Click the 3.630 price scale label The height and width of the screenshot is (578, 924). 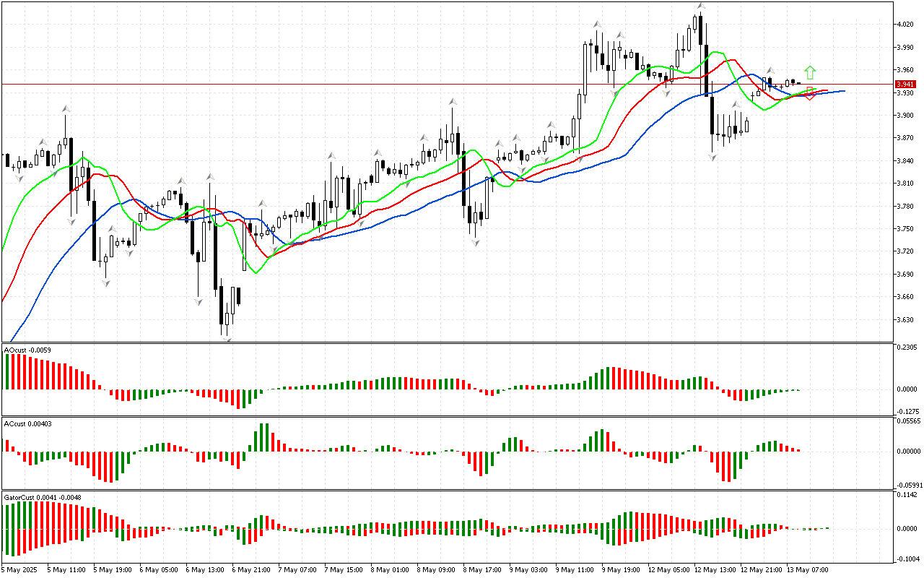click(905, 320)
